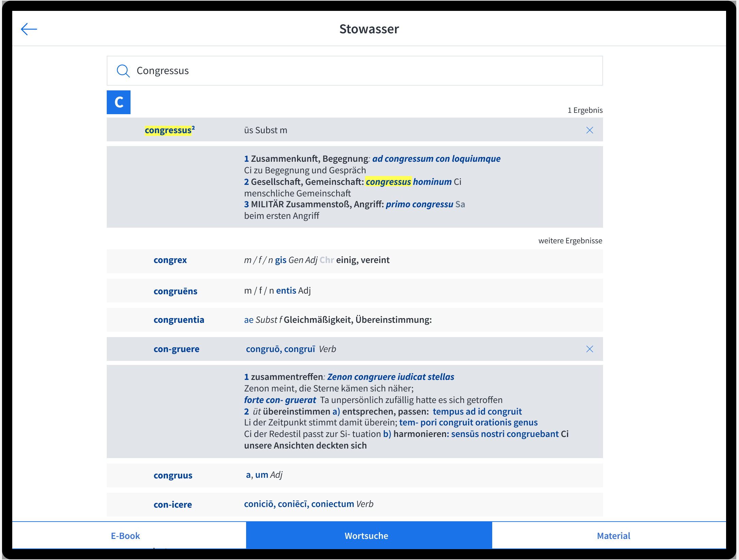Click 'tempus ad id congruit' example
This screenshot has height=560, width=739.
point(477,412)
